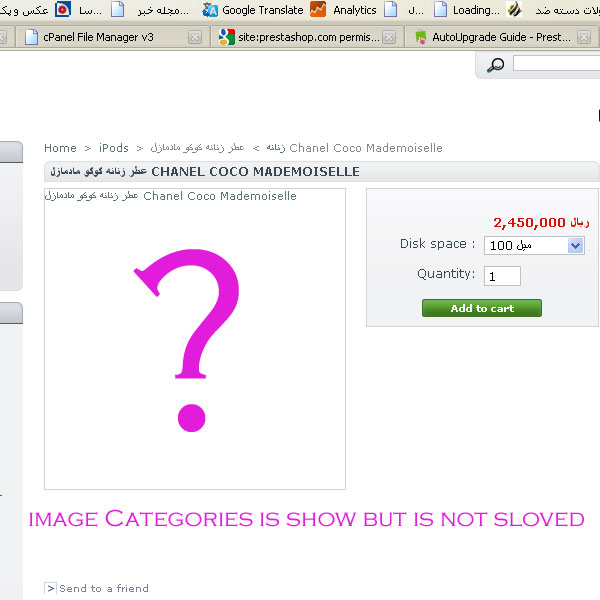
Task: Open the iPods breadcrumb link
Action: [114, 148]
